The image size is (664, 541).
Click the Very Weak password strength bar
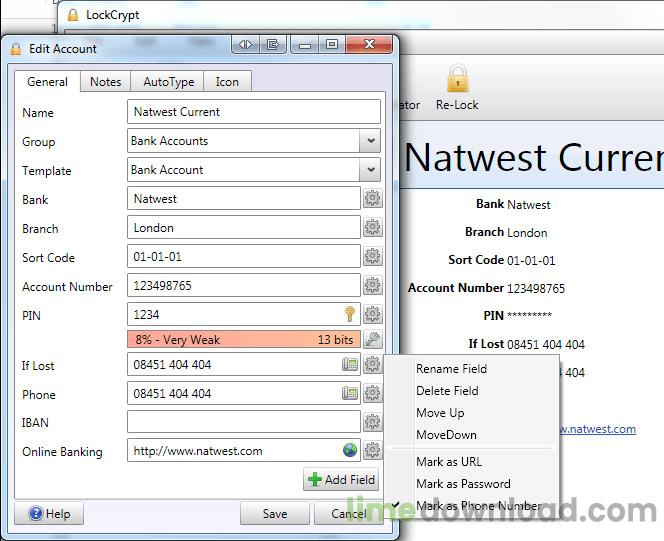243,340
